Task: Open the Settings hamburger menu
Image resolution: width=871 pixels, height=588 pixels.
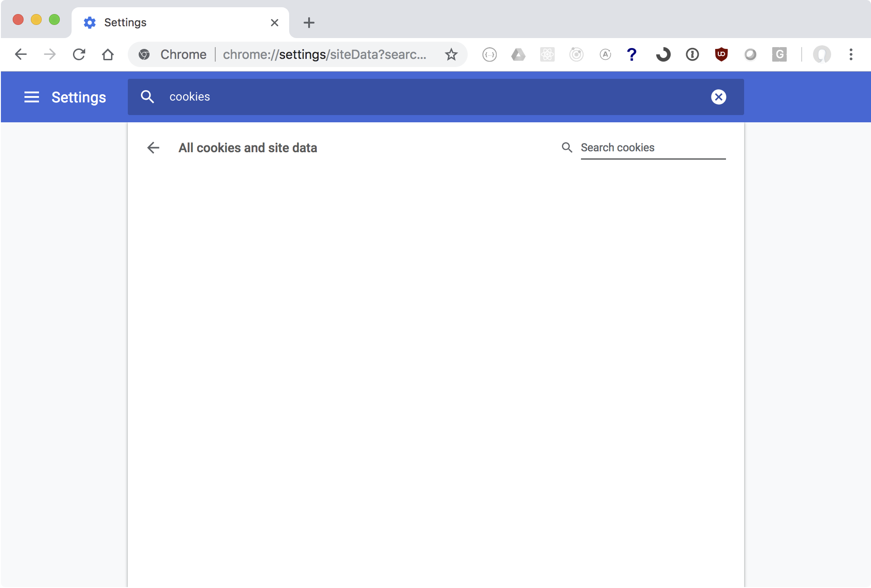Action: pos(32,97)
